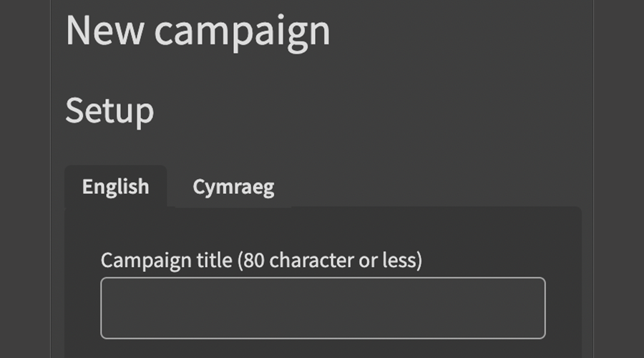
Task: Select the Setup section heading
Action: click(x=109, y=111)
